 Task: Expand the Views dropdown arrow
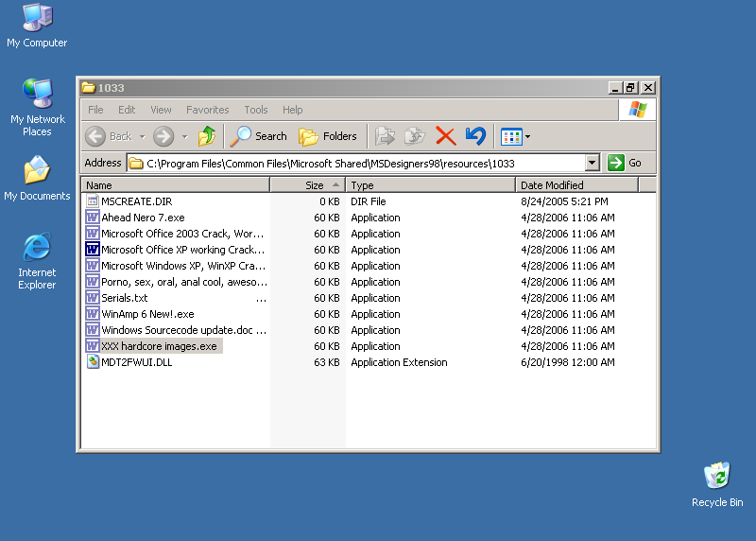(528, 137)
